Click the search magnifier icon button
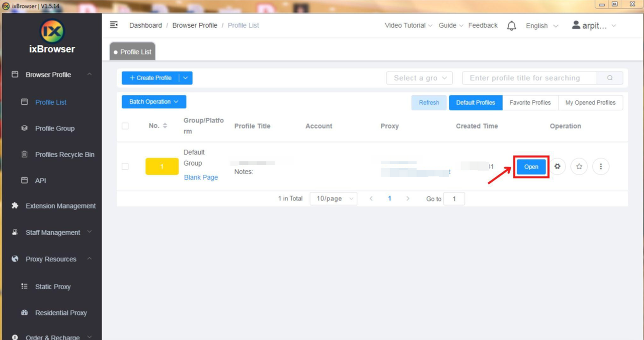The image size is (644, 340). 610,78
